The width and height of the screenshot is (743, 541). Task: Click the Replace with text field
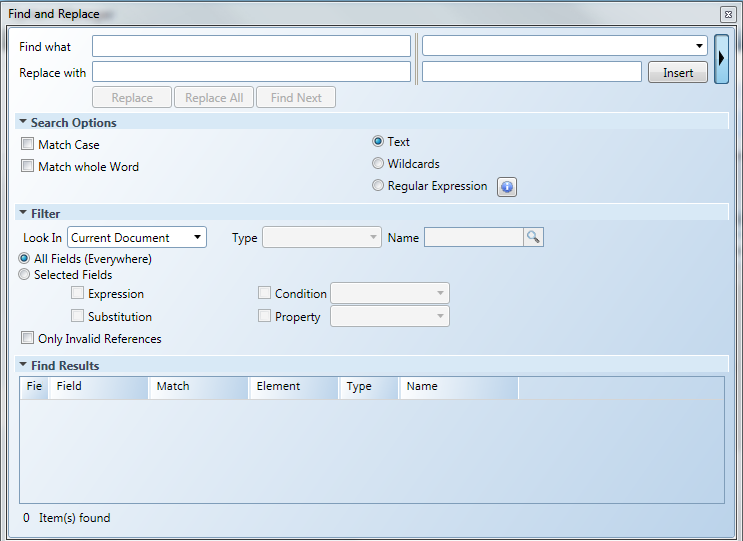point(251,72)
